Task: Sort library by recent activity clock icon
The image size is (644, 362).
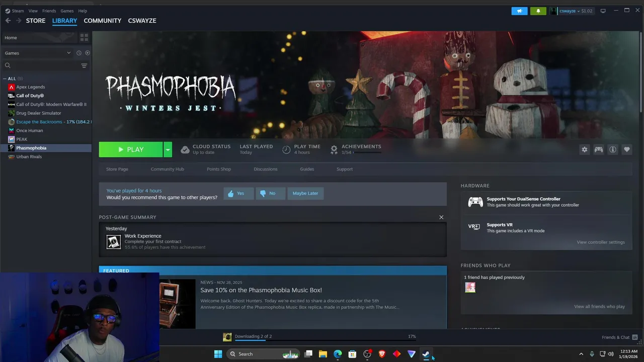Action: (x=79, y=53)
